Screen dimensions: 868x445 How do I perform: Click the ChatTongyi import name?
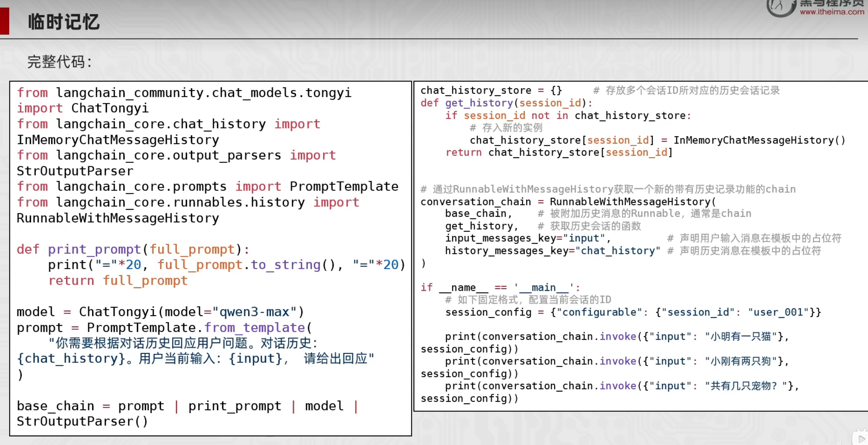110,108
